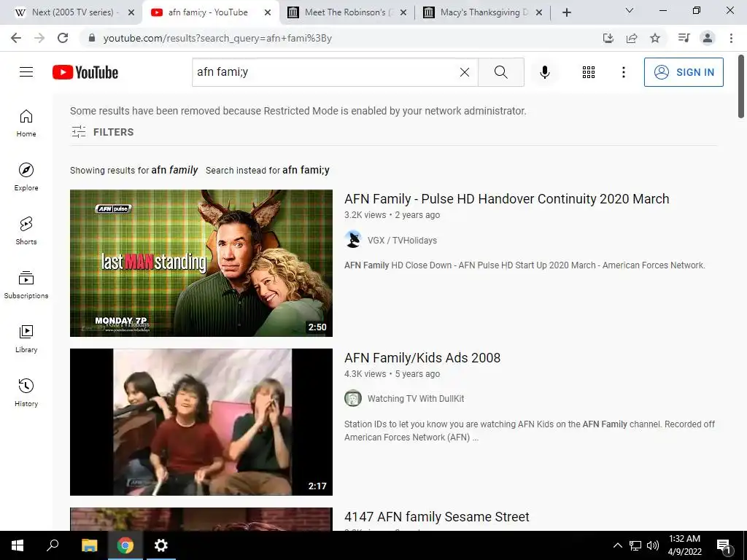Image resolution: width=747 pixels, height=560 pixels.
Task: Open Library in the sidebar
Action: [26, 338]
